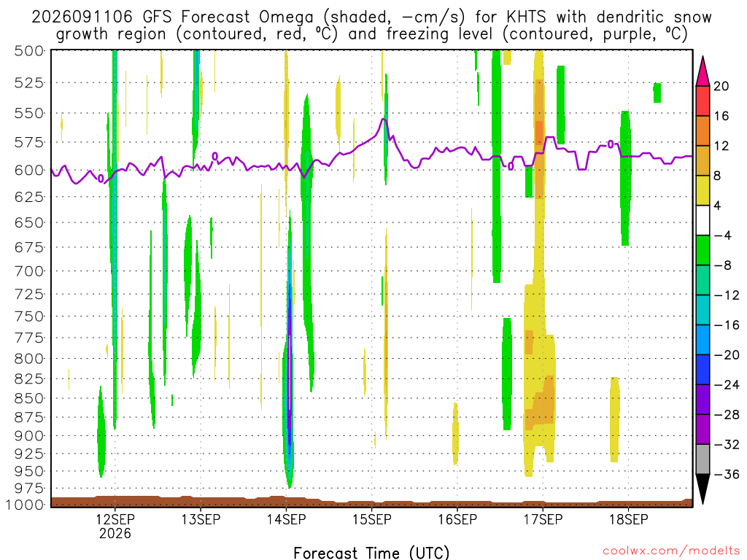This screenshot has width=747, height=560.
Task: Click the 18SEP time axis label
Action: click(628, 519)
